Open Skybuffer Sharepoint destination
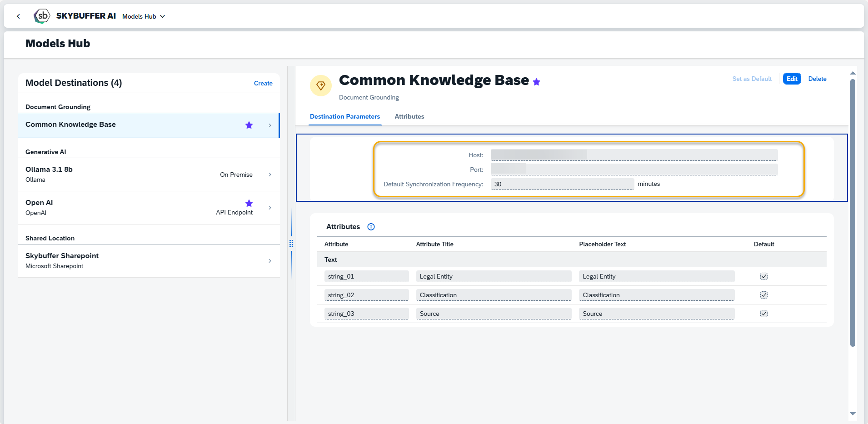The height and width of the screenshot is (424, 868). coord(149,261)
